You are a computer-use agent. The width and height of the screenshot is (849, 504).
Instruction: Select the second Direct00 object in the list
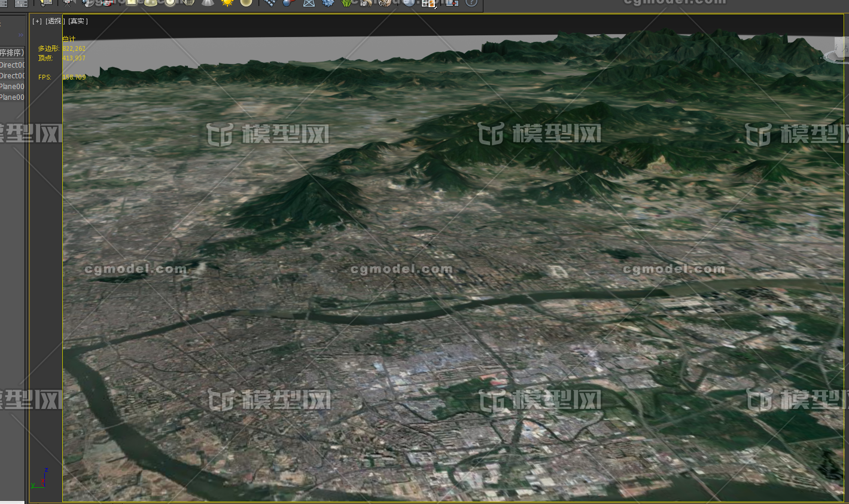coord(13,76)
